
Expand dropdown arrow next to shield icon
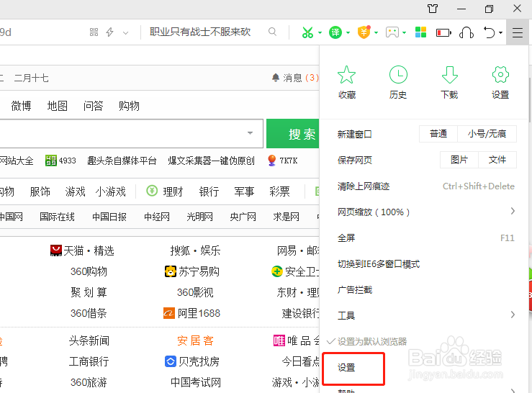click(377, 32)
